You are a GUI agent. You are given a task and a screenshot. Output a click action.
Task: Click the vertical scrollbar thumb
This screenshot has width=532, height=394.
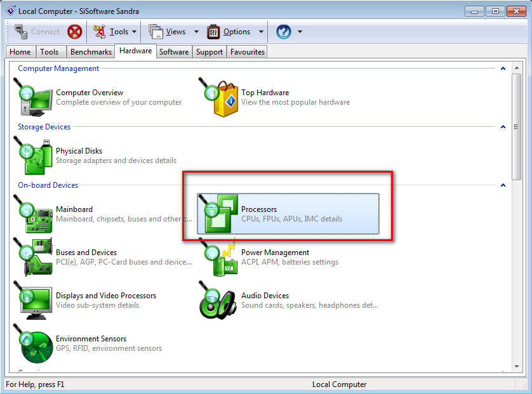coord(517,127)
